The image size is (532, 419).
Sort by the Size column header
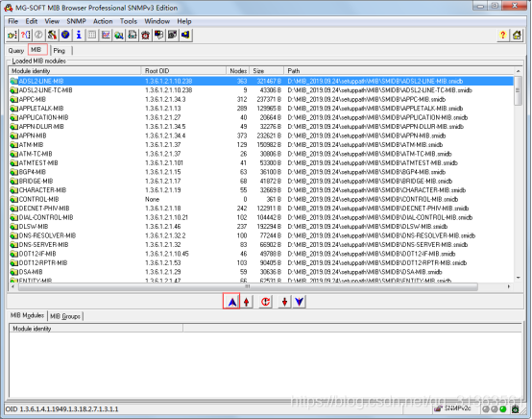click(x=267, y=70)
